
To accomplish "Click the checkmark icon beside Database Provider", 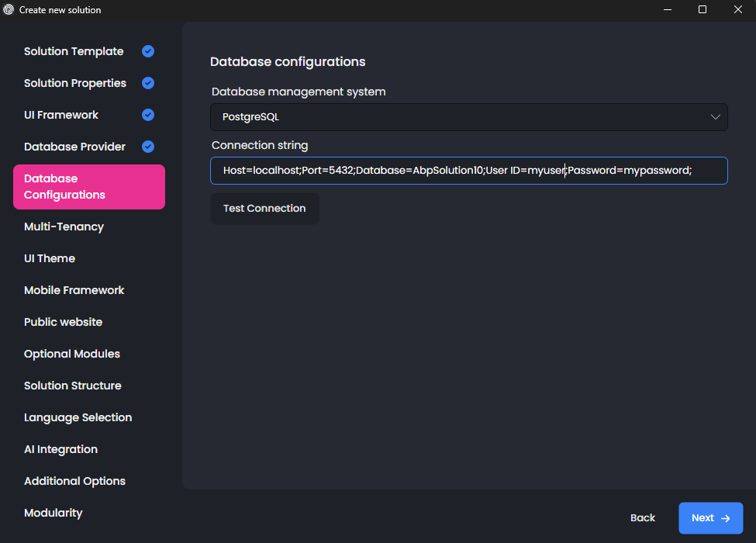I will (x=148, y=147).
